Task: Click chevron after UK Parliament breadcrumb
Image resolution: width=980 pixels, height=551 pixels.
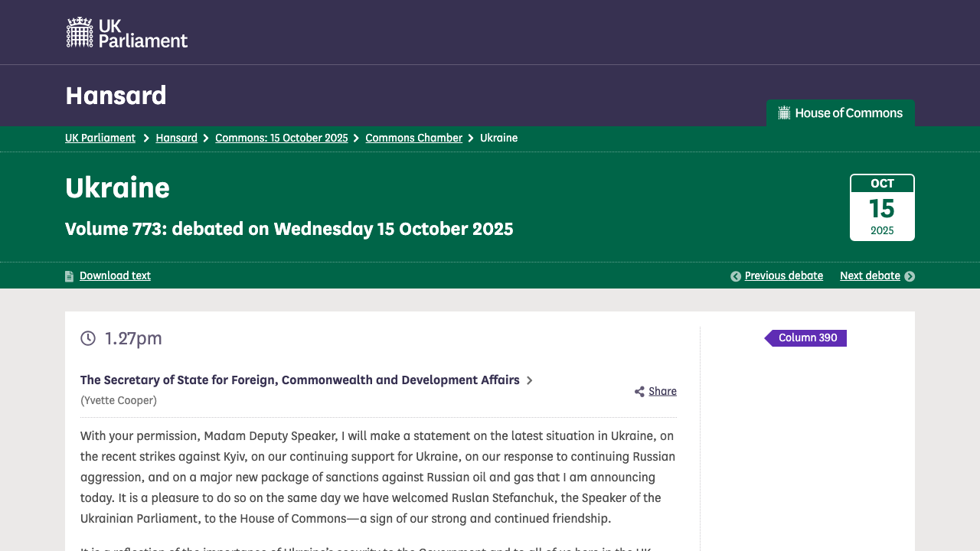Action: 145,139
